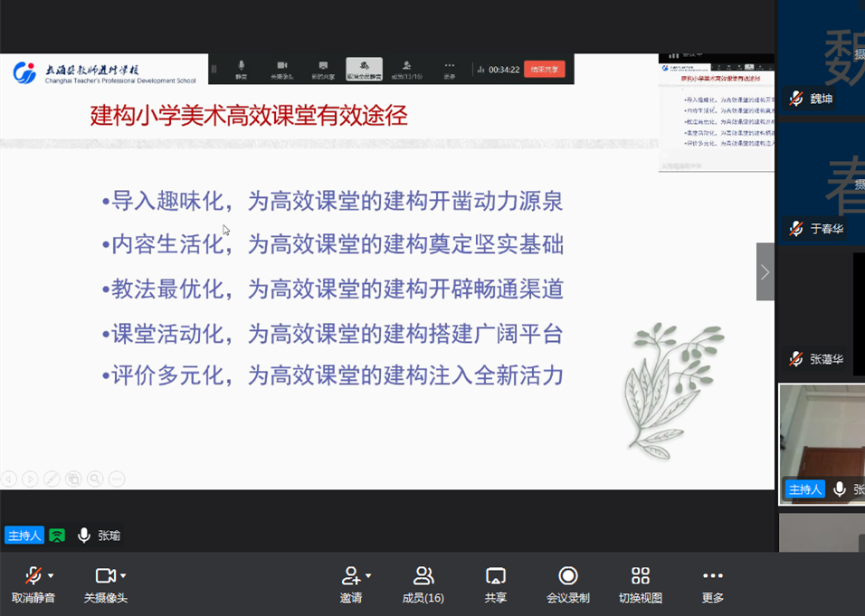Select the pen annotation tool on slide
The height and width of the screenshot is (616, 865).
coord(52,479)
